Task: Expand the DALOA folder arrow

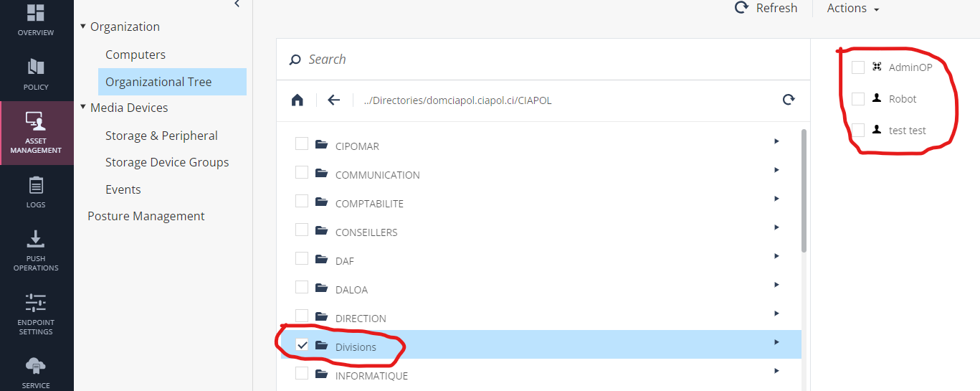Action: (776, 285)
